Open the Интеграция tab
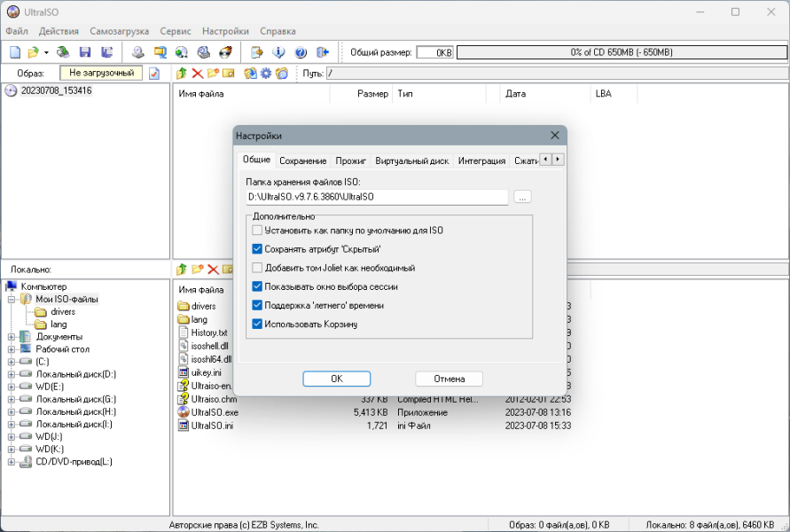Screen dimensions: 790x532 click(x=481, y=160)
